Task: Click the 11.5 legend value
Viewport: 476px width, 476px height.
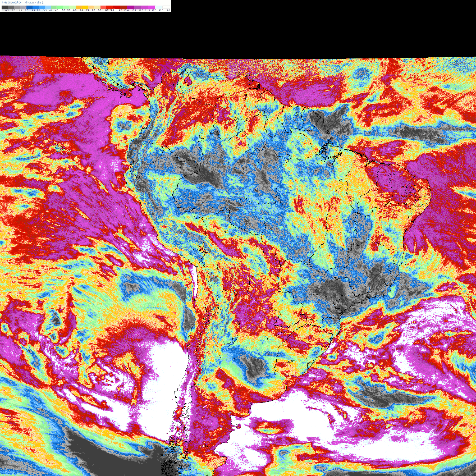Action: coord(147,10)
